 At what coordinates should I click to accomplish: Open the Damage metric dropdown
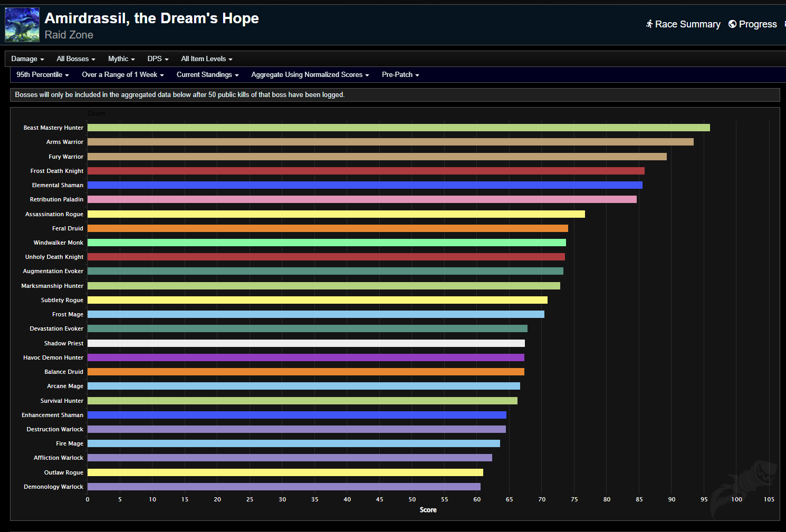click(x=27, y=59)
